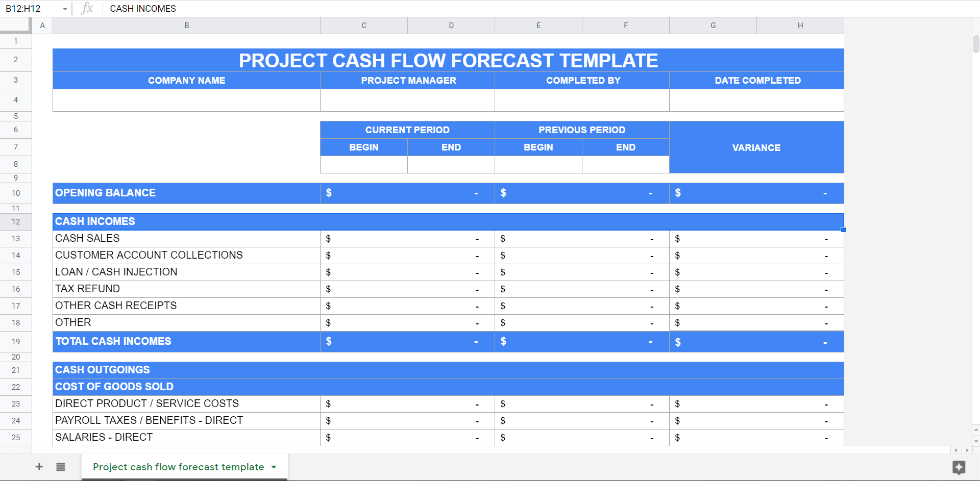Select column D header
The image size is (980, 481).
tap(451, 26)
